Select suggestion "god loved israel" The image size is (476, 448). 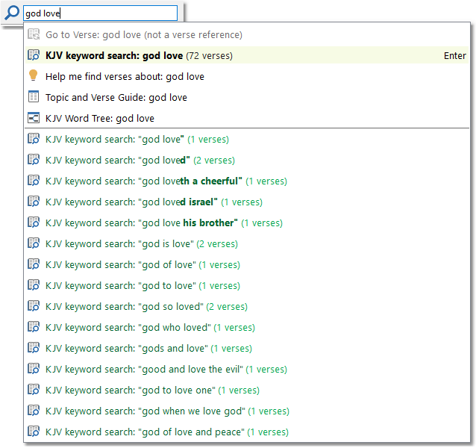(246, 202)
